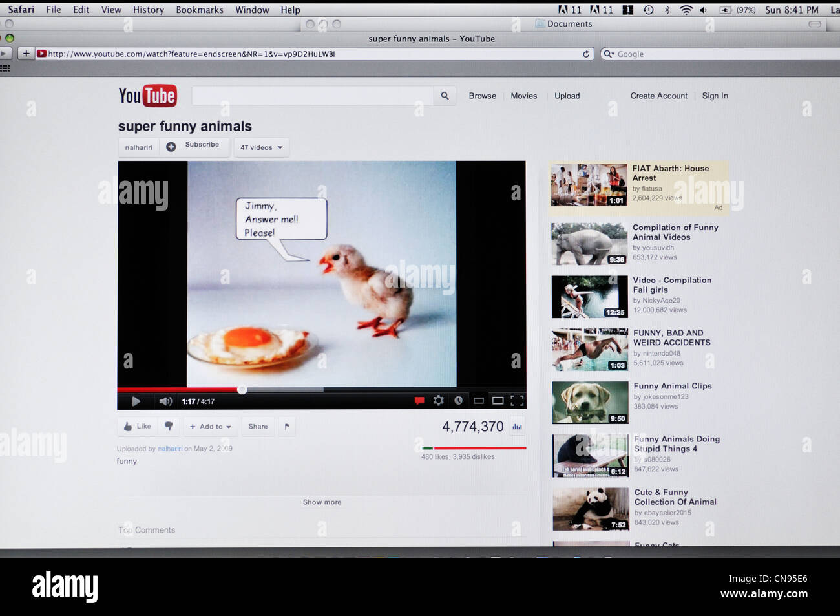Screen dimensions: 840x616
Task: Open Safari Top Sites grid icon
Action: (x=5, y=69)
